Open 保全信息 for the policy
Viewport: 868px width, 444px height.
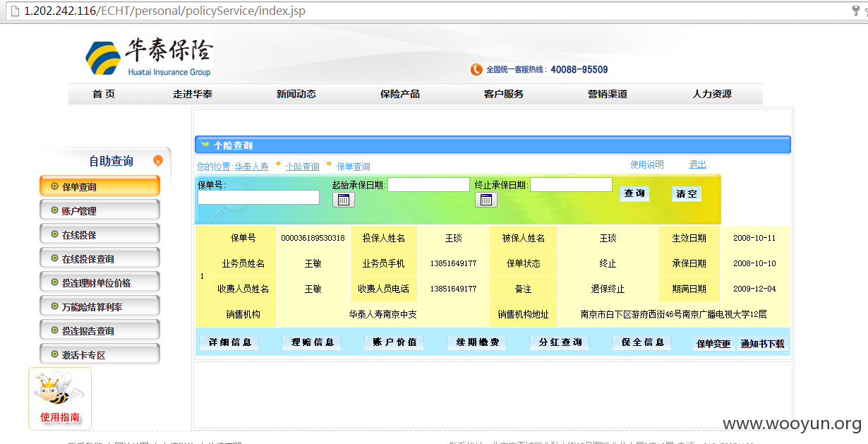click(642, 342)
